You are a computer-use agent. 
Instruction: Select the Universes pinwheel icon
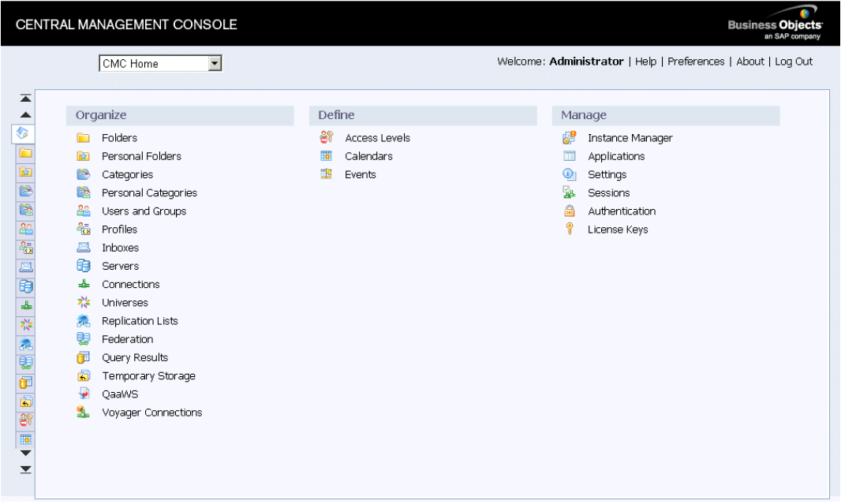[83, 302]
